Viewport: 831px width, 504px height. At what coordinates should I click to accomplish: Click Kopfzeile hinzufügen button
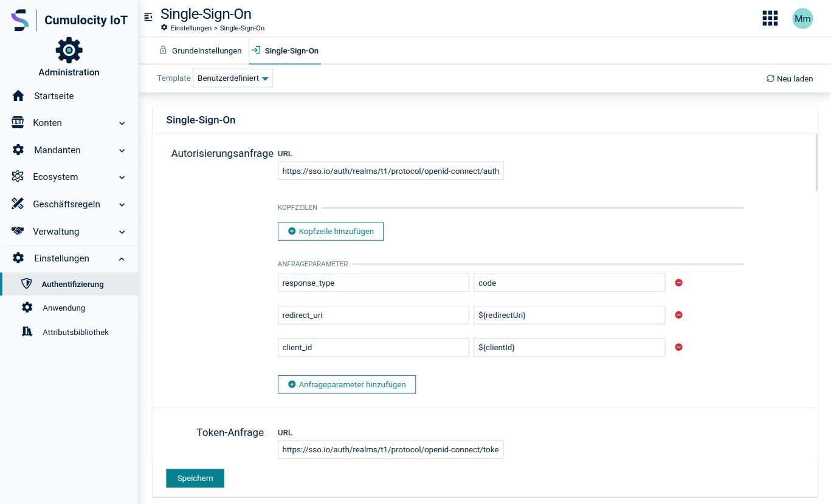(x=331, y=231)
